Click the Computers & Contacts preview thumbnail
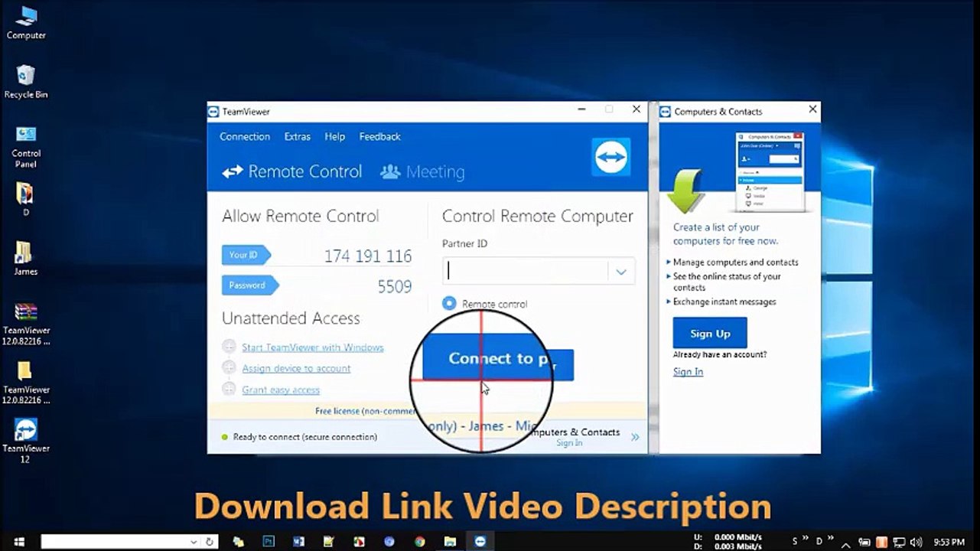This screenshot has height=551, width=980. pos(769,171)
